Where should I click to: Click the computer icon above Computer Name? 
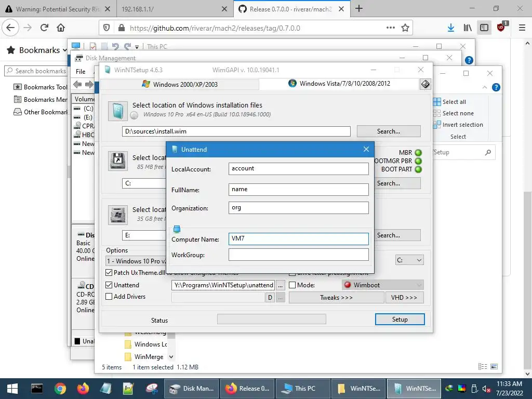pos(177,229)
